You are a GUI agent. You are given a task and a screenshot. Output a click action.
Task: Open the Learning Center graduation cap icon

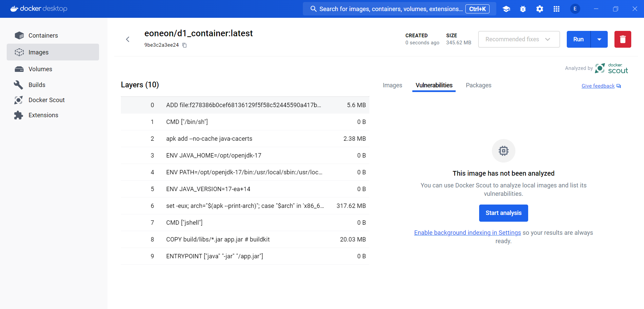coord(506,9)
